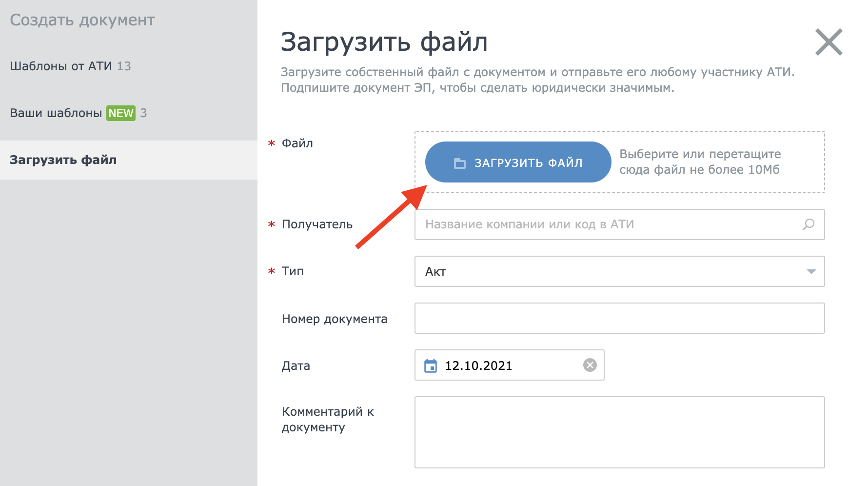Focus the Номер документа input field

click(x=619, y=318)
